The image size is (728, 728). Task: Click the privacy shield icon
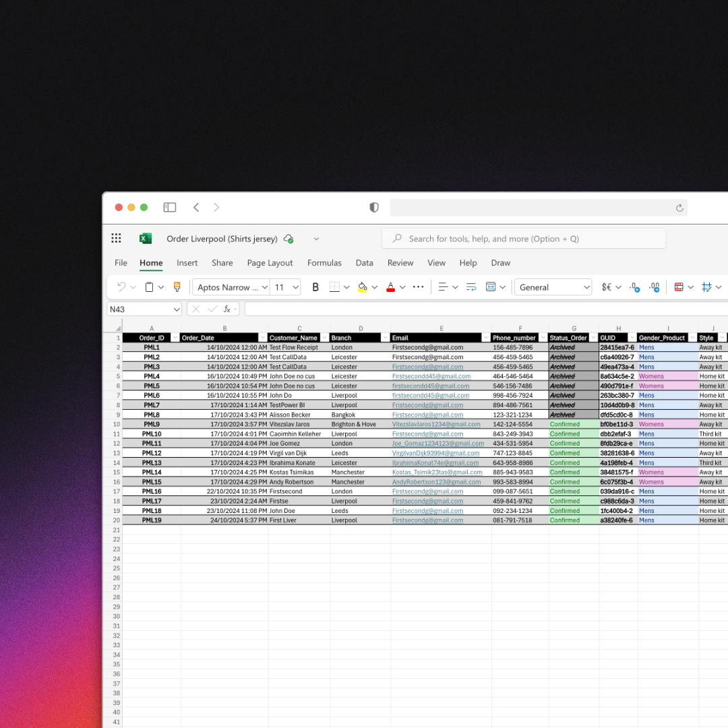tap(373, 208)
